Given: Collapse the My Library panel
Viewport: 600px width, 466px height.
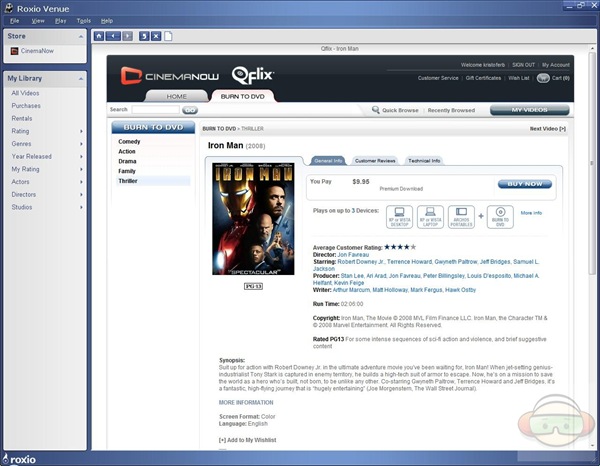Looking at the screenshot, I should click(x=79, y=78).
